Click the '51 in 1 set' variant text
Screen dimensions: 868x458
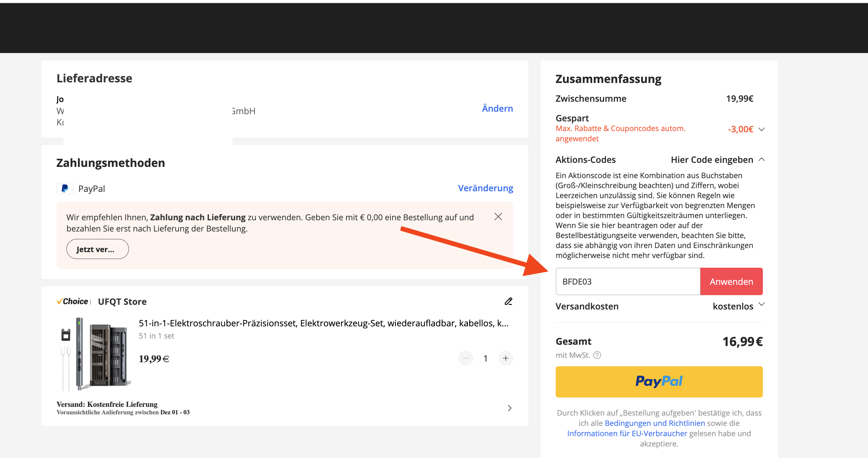[156, 336]
